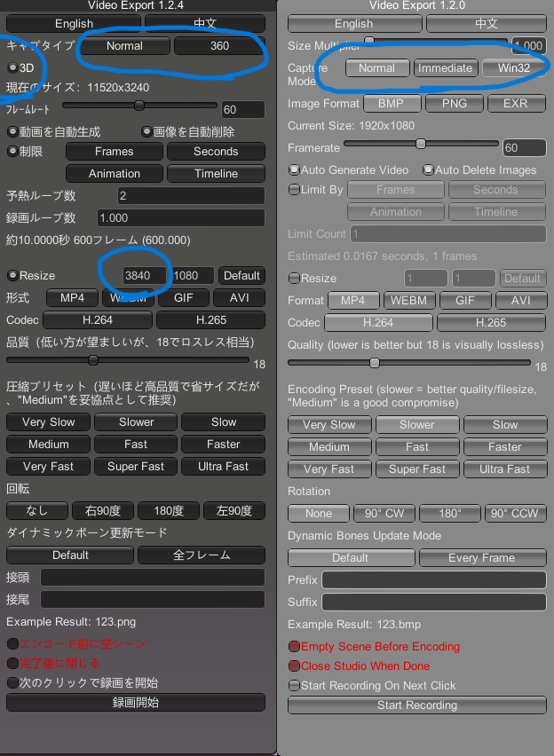The height and width of the screenshot is (756, 554).
Task: Click the Prefix text field
Action: tap(433, 580)
